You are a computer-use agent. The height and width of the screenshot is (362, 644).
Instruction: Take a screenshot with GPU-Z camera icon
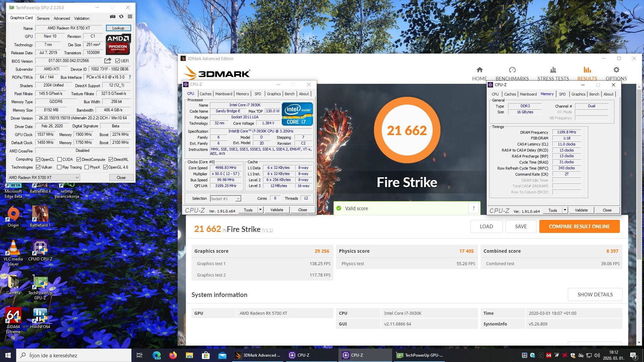point(113,17)
